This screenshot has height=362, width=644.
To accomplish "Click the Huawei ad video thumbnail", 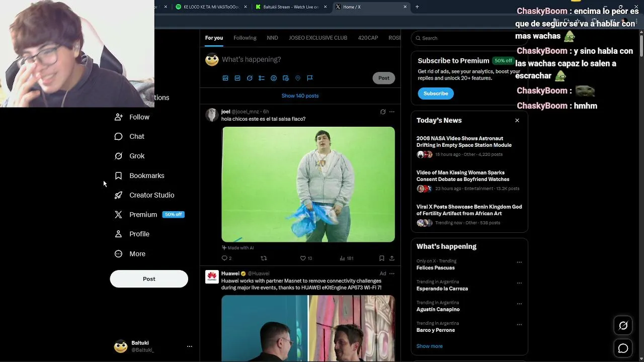I will click(308, 328).
